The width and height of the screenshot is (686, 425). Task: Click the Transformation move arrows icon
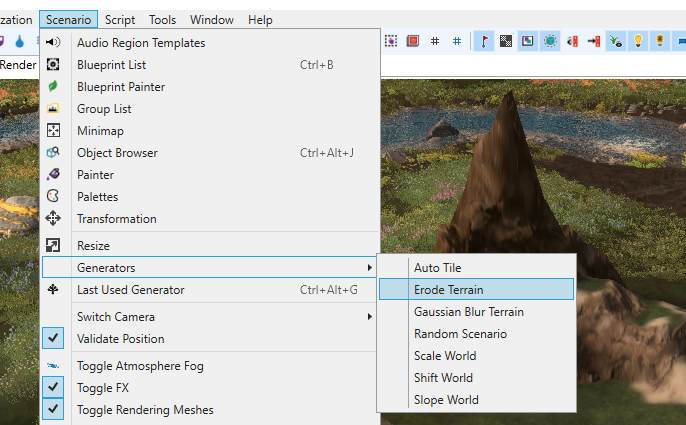pyautogui.click(x=53, y=218)
